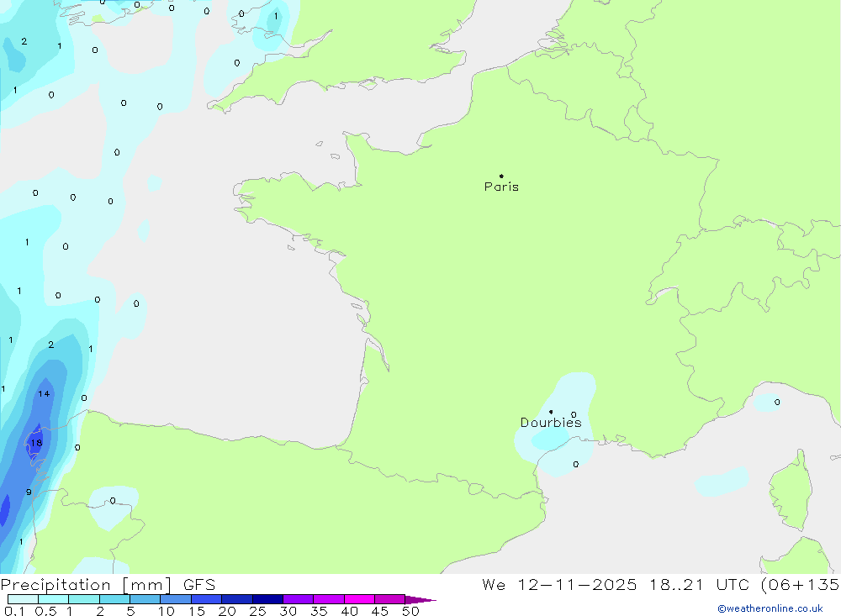Click the '25' legend scale label
The width and height of the screenshot is (841, 616).
point(257,611)
